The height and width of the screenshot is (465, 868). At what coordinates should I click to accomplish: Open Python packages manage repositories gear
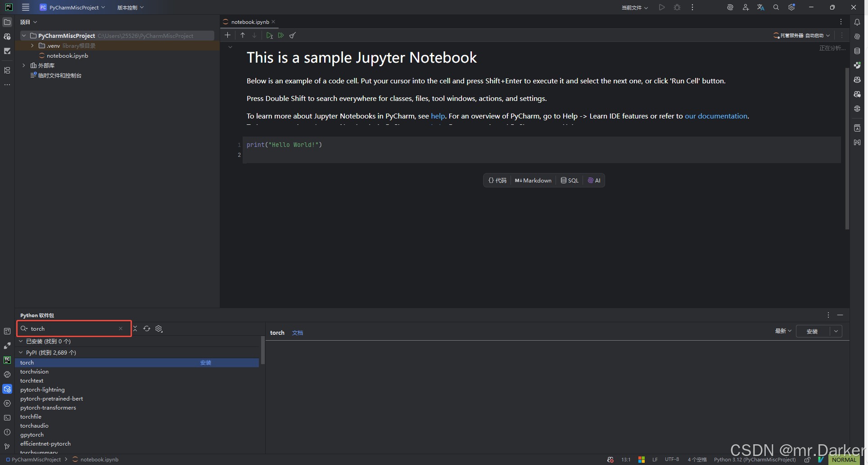pos(159,328)
